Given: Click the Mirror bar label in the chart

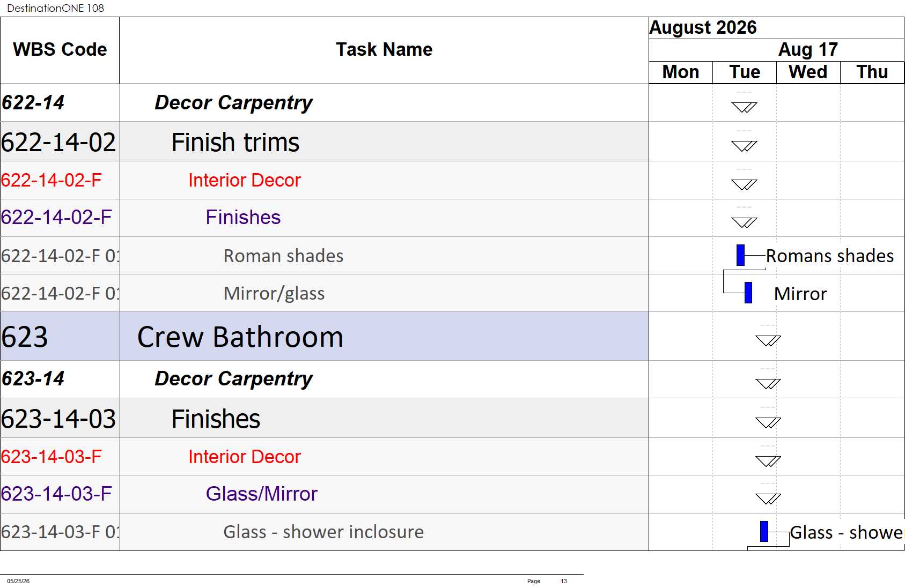Looking at the screenshot, I should click(x=800, y=294).
